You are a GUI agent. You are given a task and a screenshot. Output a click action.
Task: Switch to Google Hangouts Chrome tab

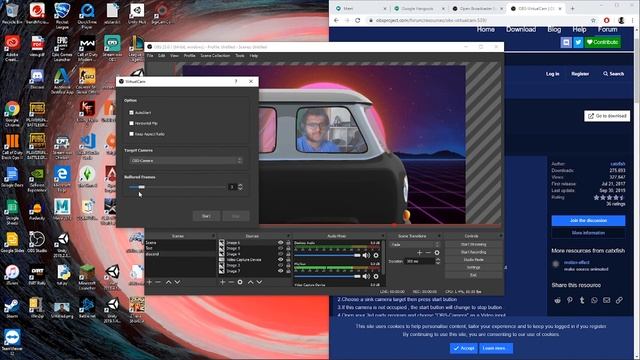pos(418,8)
